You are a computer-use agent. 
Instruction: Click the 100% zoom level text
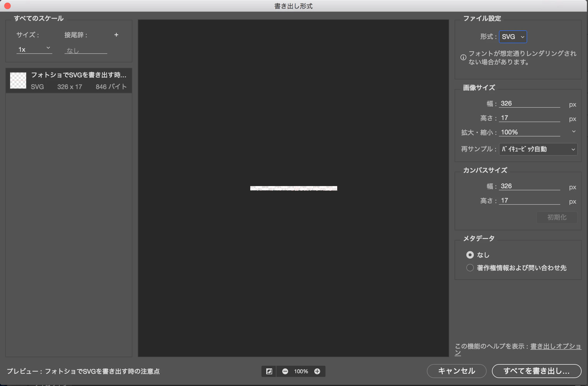click(x=301, y=371)
